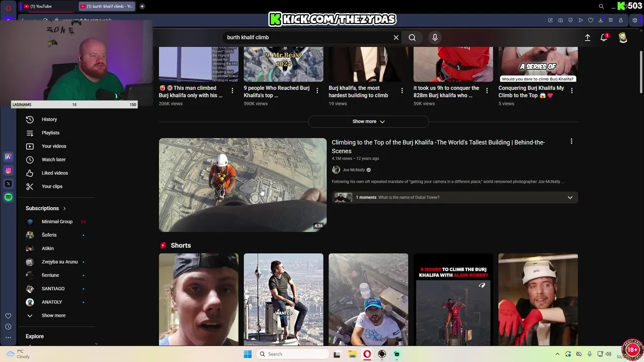Start voice search with microphone icon
Viewport: 644px width, 362px height.
point(435,37)
